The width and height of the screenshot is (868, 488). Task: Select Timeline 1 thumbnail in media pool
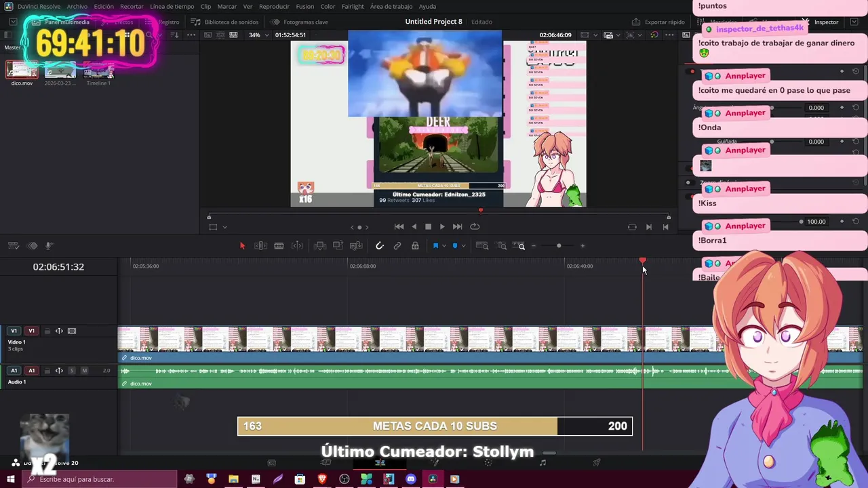(98, 70)
